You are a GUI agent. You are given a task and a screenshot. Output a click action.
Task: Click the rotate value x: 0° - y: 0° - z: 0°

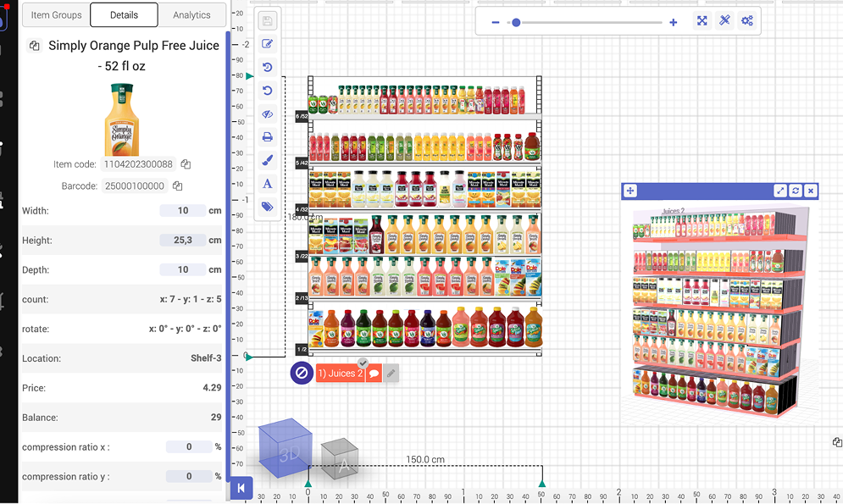point(185,329)
